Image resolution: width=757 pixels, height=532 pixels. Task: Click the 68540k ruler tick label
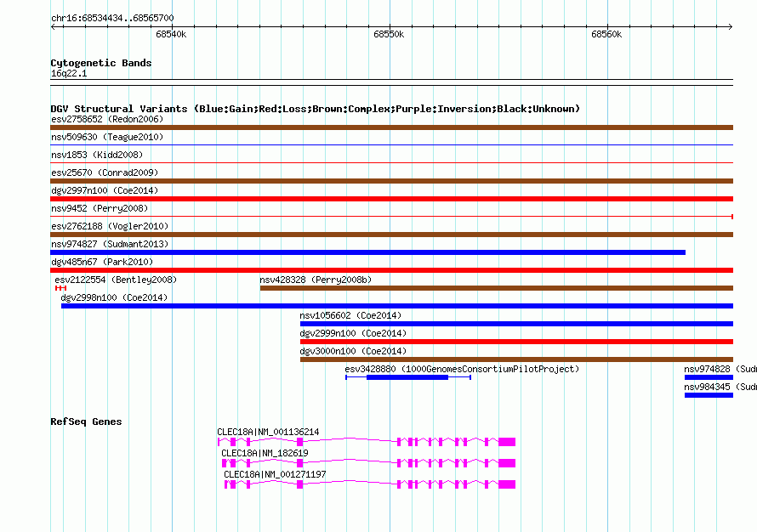[x=171, y=34]
